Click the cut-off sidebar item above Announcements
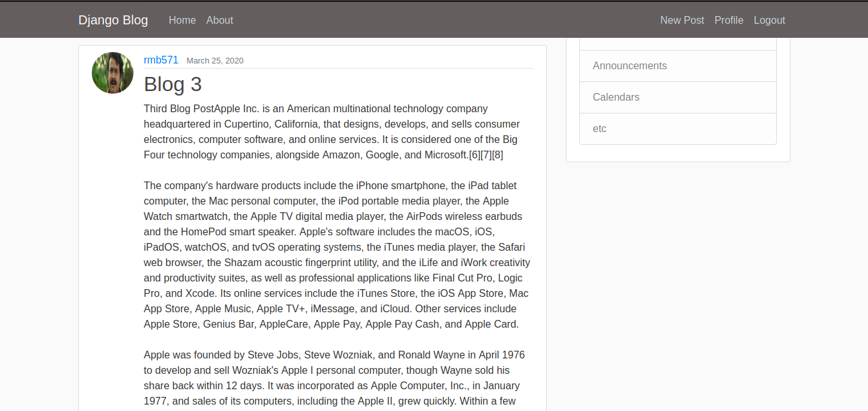Viewport: 868px width, 411px height. click(x=677, y=44)
